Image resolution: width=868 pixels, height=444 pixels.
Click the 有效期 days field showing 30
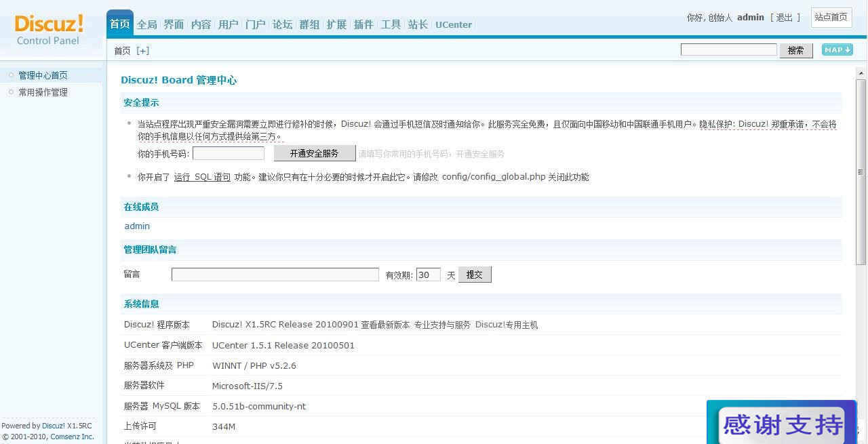(x=428, y=275)
